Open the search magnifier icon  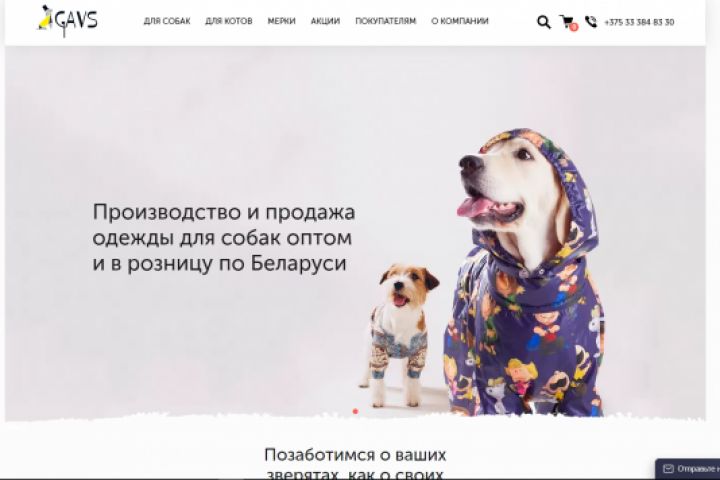coord(544,22)
